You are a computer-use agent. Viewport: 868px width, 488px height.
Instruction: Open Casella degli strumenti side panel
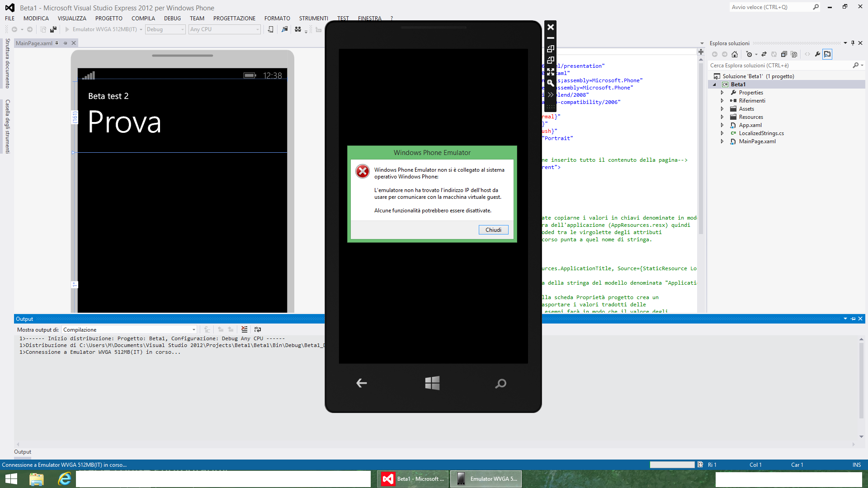point(7,127)
